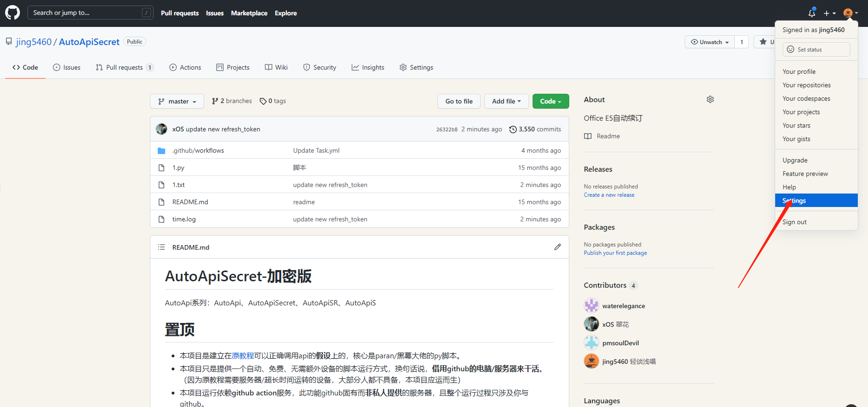The width and height of the screenshot is (868, 407).
Task: Click AutoApiSecret repository name link
Action: pyautogui.click(x=89, y=42)
